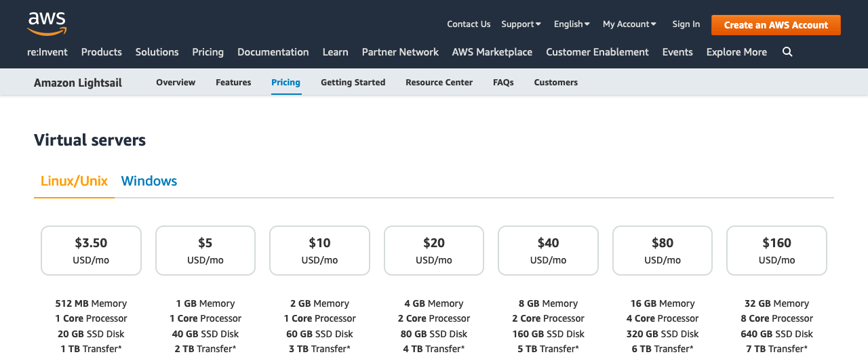This screenshot has height=363, width=868.
Task: Click the 16 GB Memory text
Action: click(663, 303)
